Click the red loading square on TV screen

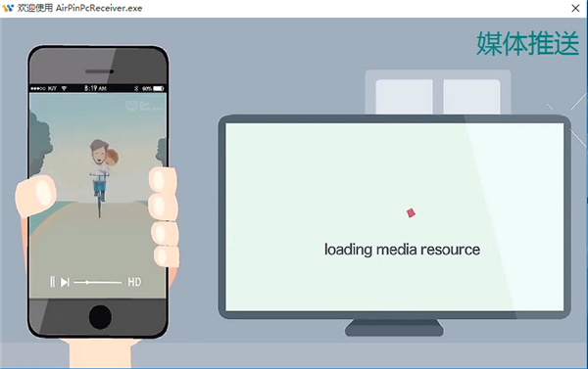click(411, 212)
